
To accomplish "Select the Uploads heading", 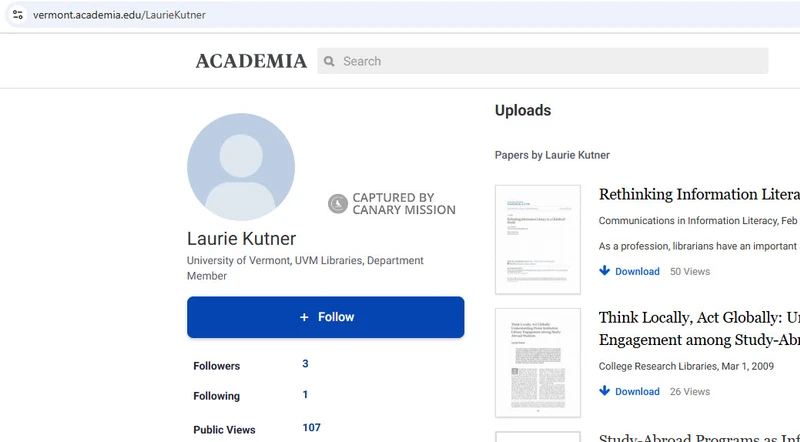I will [523, 110].
